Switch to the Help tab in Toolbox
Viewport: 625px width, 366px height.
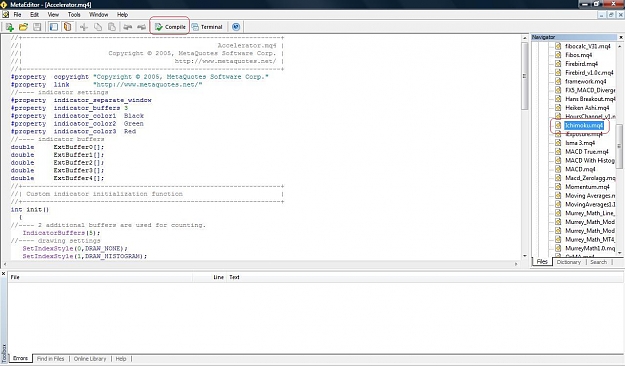coord(121,359)
